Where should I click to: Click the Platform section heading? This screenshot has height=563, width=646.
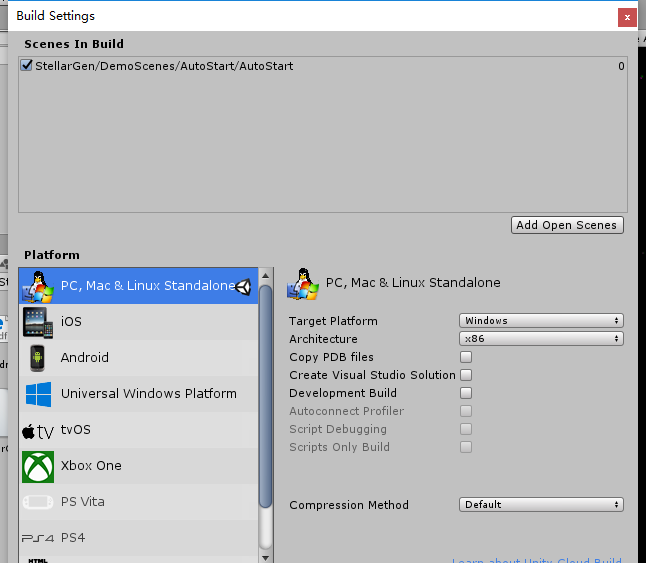coord(51,255)
